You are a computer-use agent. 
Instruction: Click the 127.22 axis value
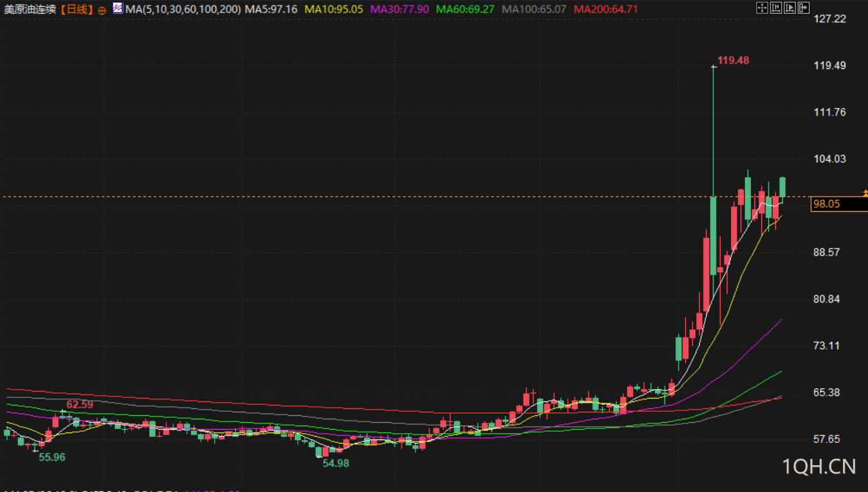click(831, 18)
